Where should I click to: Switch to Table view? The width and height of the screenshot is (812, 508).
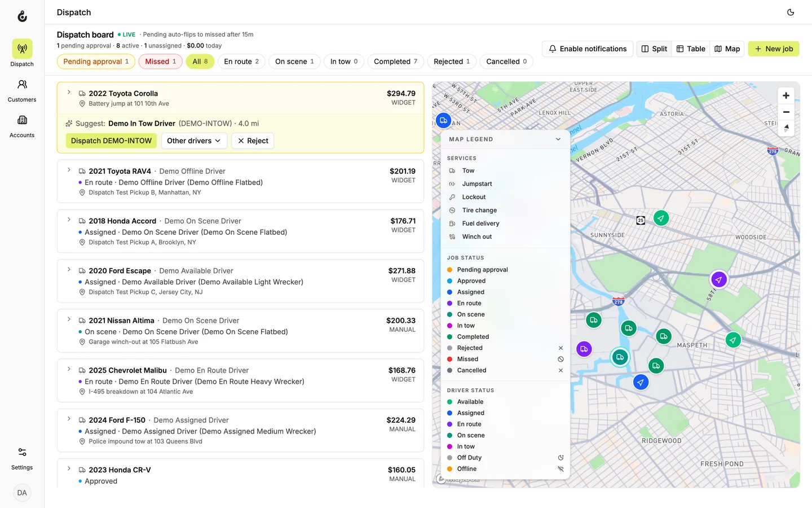click(x=691, y=49)
